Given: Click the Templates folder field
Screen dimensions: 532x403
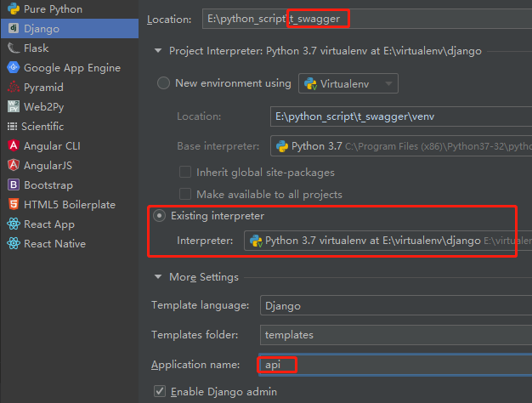Looking at the screenshot, I should pos(396,335).
